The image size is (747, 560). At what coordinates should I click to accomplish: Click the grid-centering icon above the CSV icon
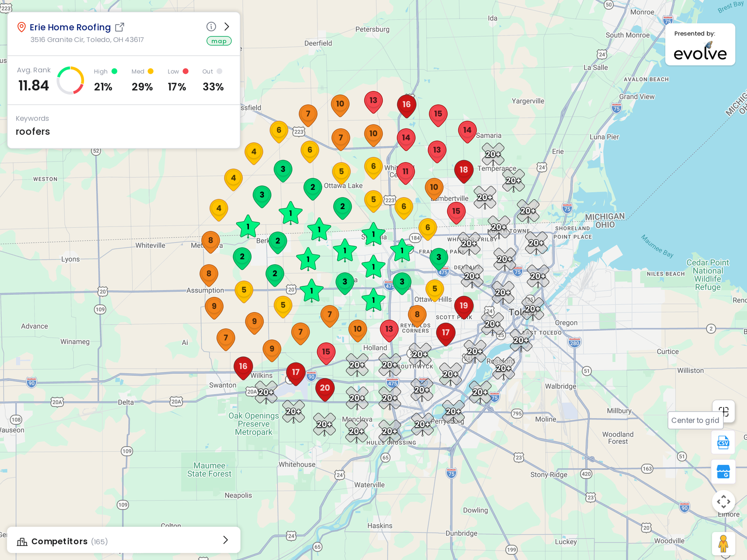tap(724, 411)
